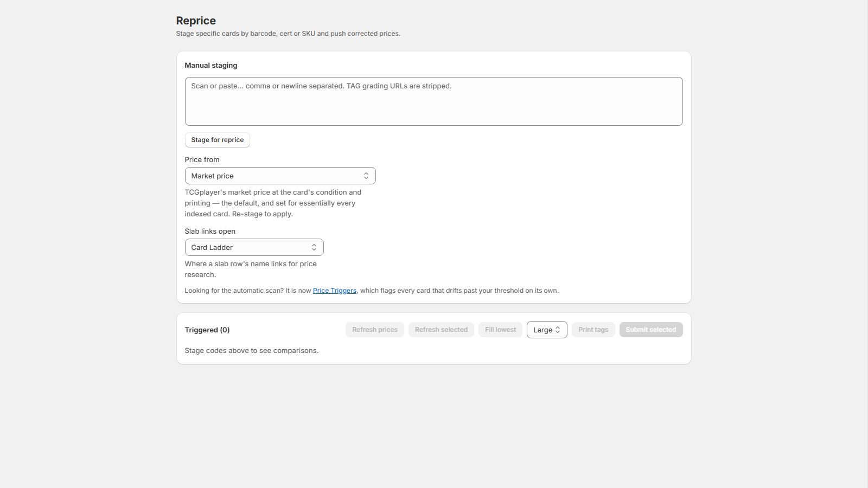
Task: Click the Manual staging text area
Action: point(433,101)
